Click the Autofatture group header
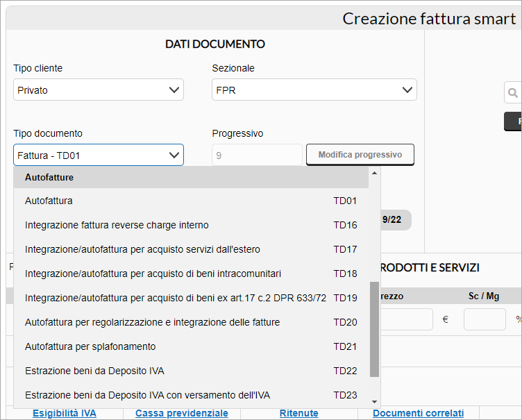The width and height of the screenshot is (522, 420). coord(191,177)
